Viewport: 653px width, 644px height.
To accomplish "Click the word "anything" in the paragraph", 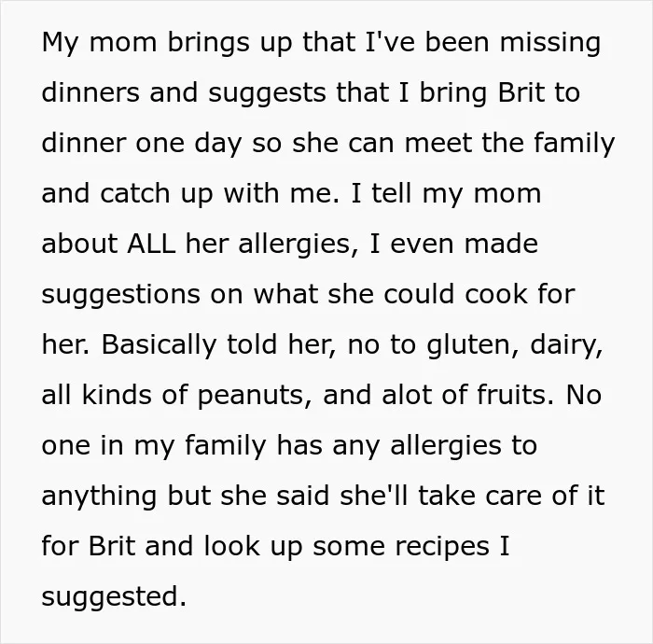I will pos(99,497).
